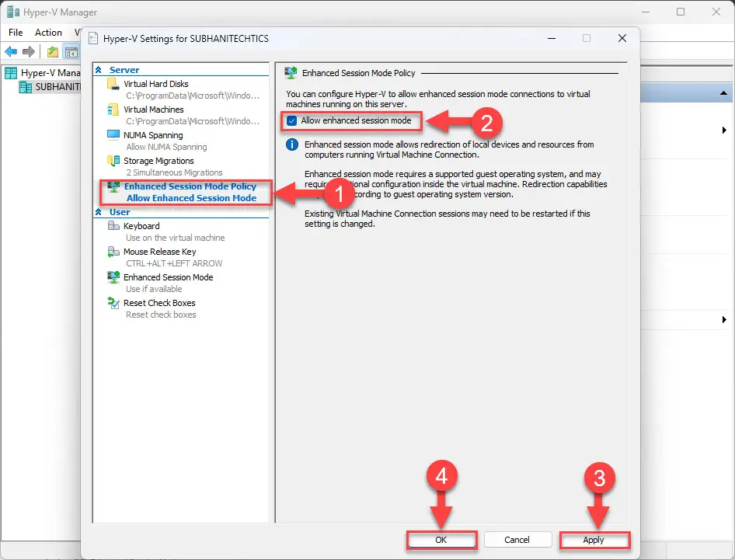Open the Action menu
735x560 pixels.
(48, 32)
